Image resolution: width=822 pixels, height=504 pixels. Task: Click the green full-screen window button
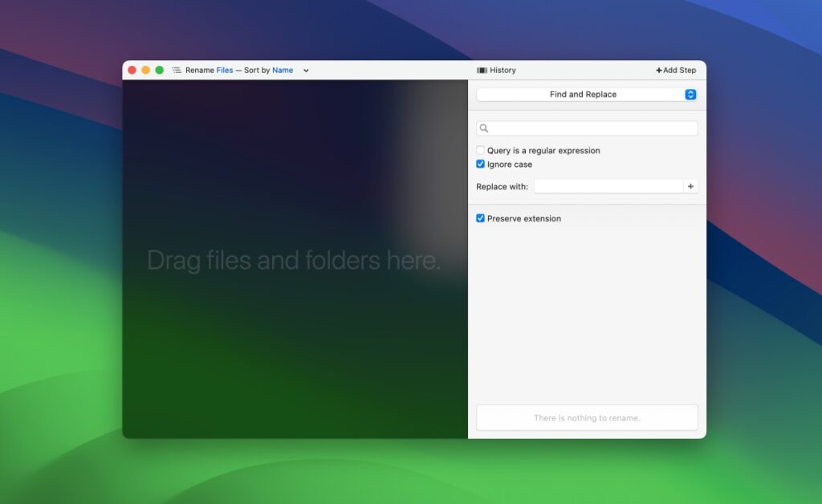[157, 70]
